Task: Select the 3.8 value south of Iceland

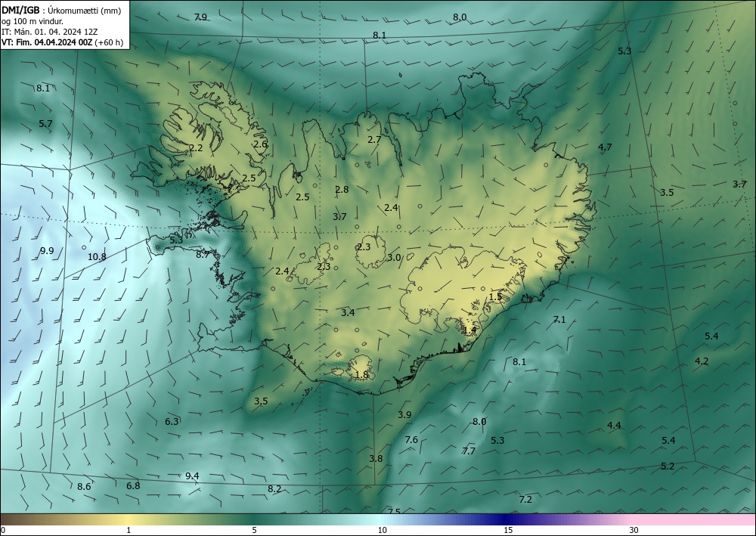Action: [376, 458]
